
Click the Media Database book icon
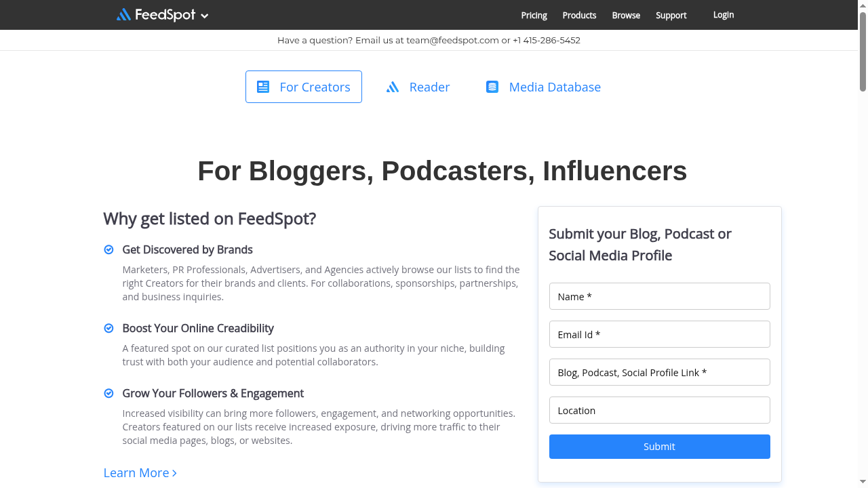pyautogui.click(x=492, y=87)
